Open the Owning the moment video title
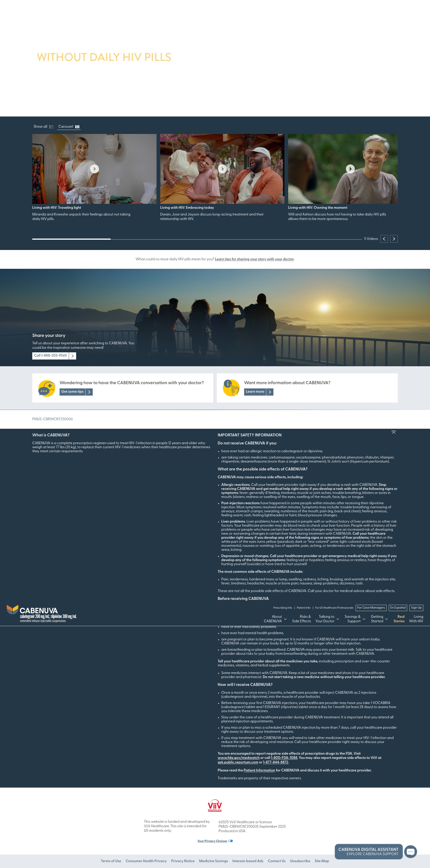This screenshot has width=430, height=868. pos(317,208)
